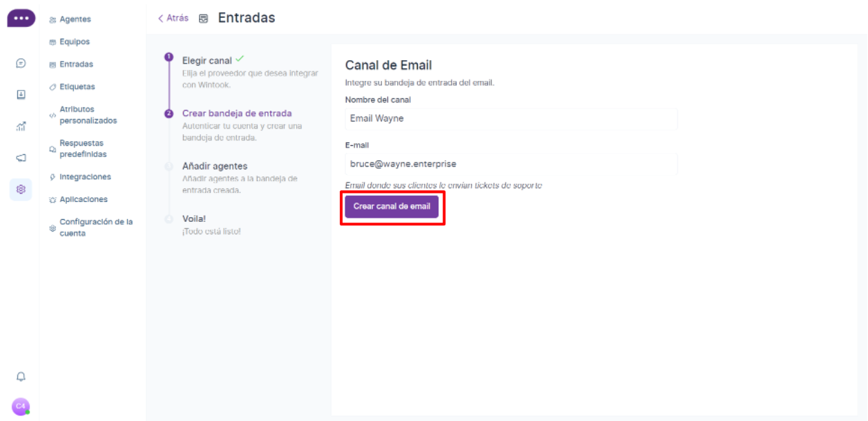Open Etiquetas in the settings menu
This screenshot has width=868, height=421.
[x=77, y=87]
